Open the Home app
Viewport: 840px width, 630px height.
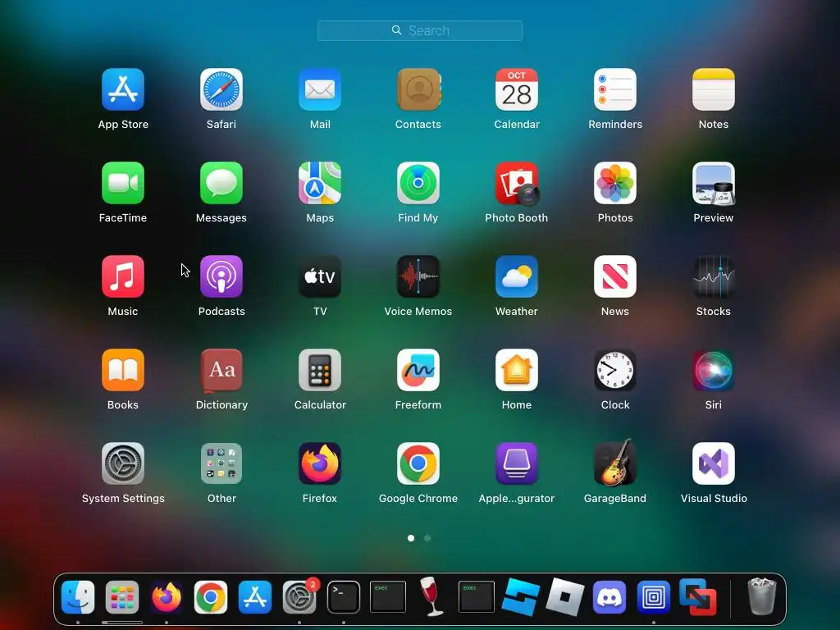click(x=517, y=370)
